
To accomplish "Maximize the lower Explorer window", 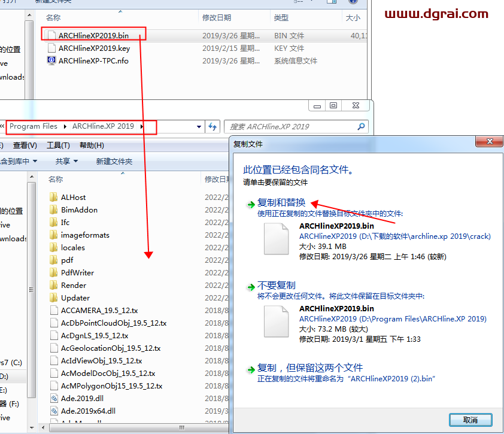I will (333, 105).
